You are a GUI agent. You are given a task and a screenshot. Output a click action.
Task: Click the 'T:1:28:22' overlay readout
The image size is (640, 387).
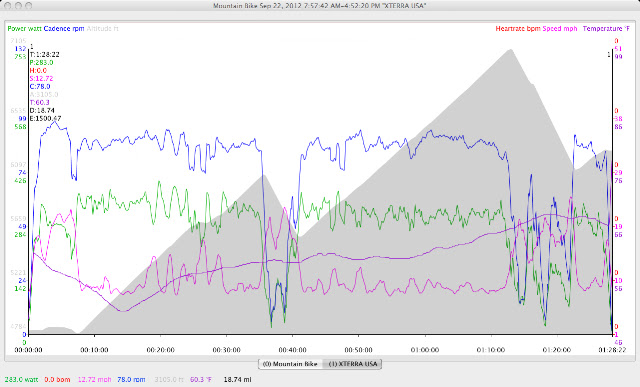pyautogui.click(x=44, y=54)
